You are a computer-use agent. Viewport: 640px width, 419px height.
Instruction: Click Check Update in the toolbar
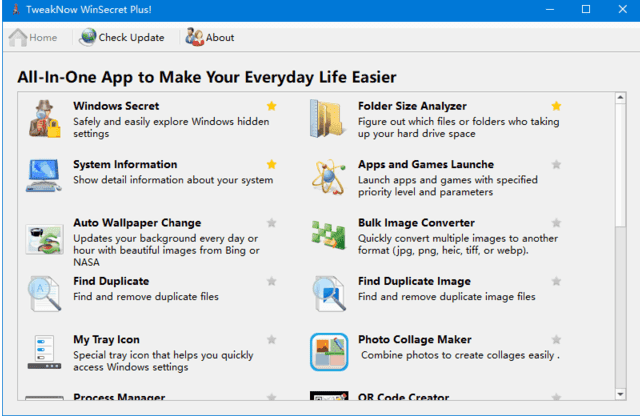pyautogui.click(x=122, y=38)
